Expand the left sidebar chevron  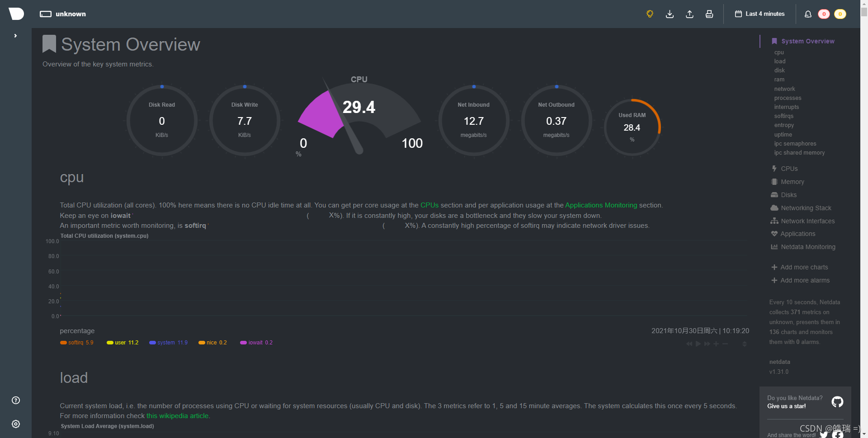tap(15, 36)
